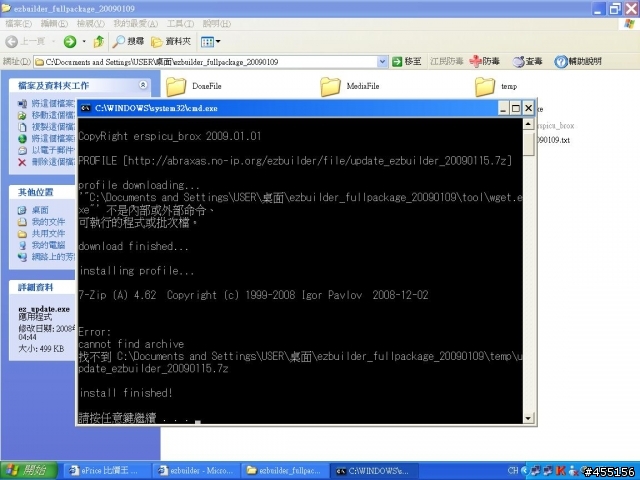The height and width of the screenshot is (480, 640).
Task: Switch to ezbuilder_fullpac... folder taskbar button
Action: [x=284, y=471]
